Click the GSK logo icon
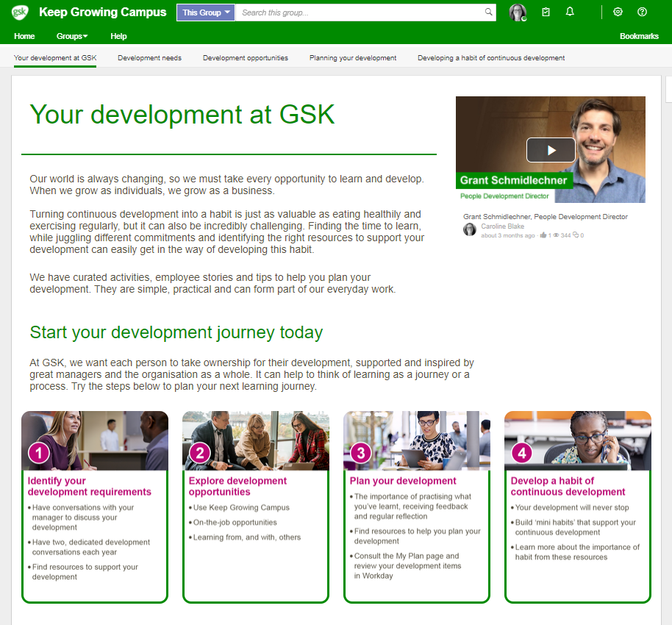 point(20,12)
